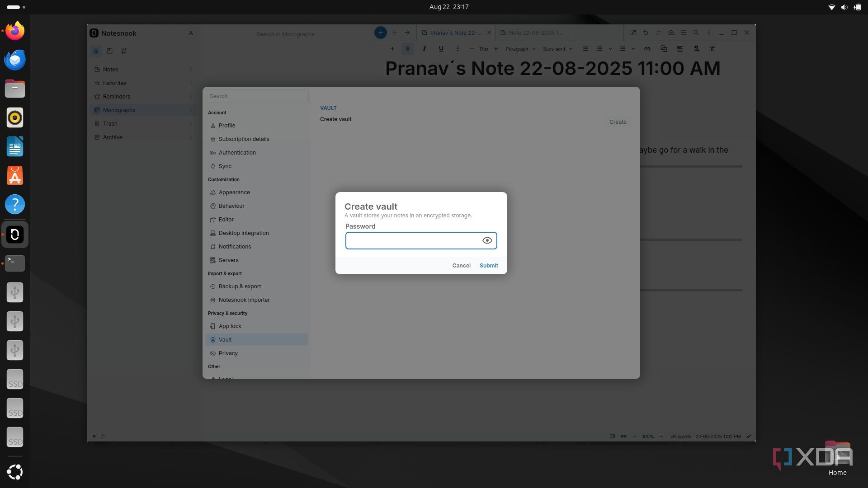
Task: Cancel the Create vault dialog
Action: (461, 266)
